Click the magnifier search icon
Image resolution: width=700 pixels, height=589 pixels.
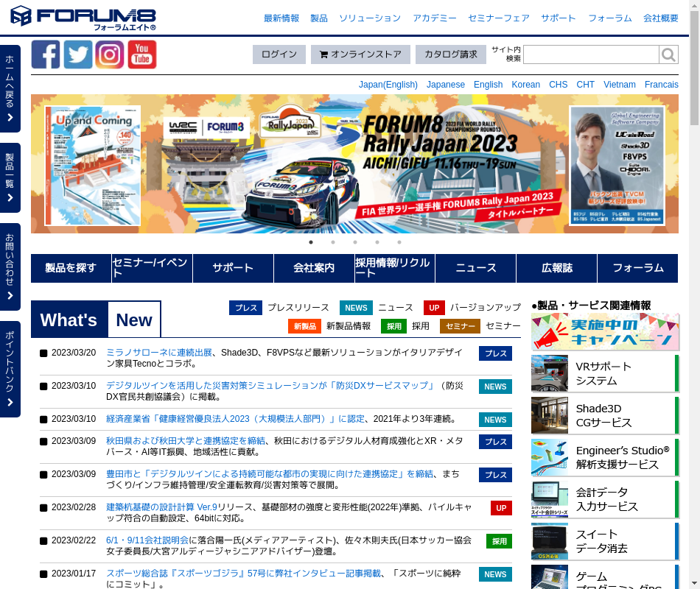[x=668, y=54]
